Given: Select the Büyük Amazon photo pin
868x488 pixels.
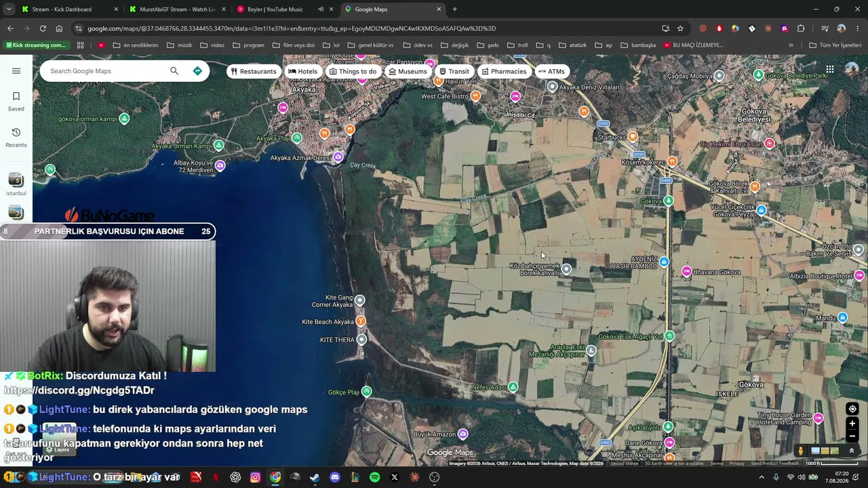Looking at the screenshot, I should (x=462, y=434).
